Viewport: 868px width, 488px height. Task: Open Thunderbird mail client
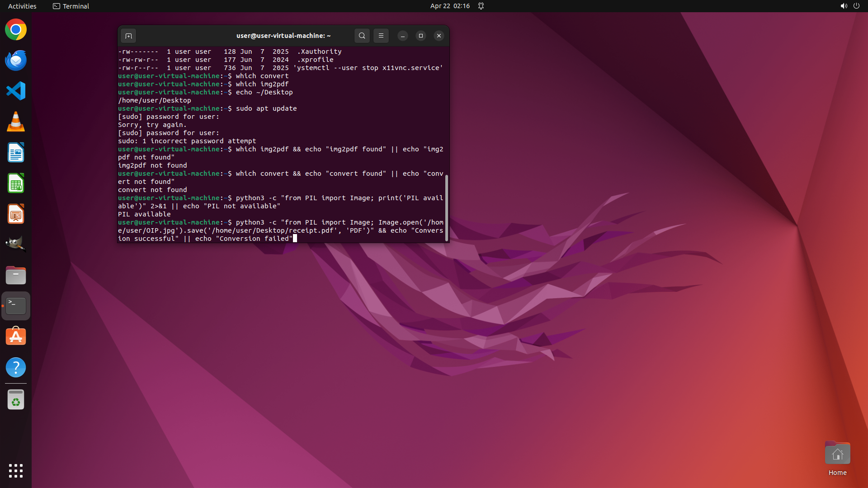16,61
